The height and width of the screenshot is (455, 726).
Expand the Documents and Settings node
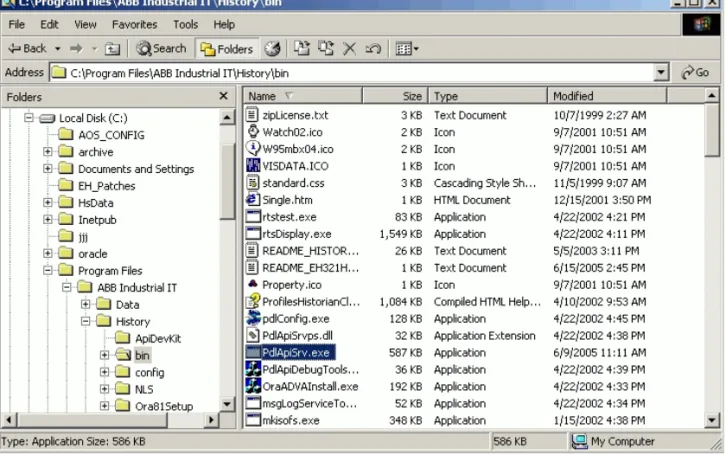coord(48,168)
